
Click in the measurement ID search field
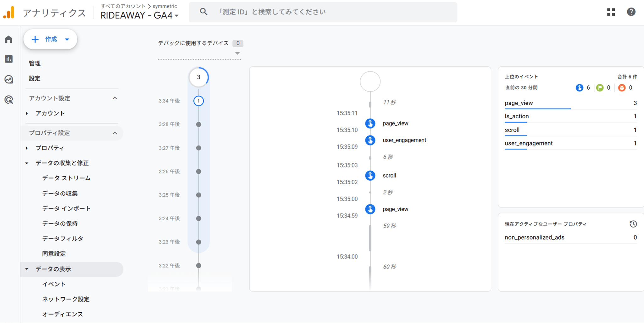(x=323, y=12)
